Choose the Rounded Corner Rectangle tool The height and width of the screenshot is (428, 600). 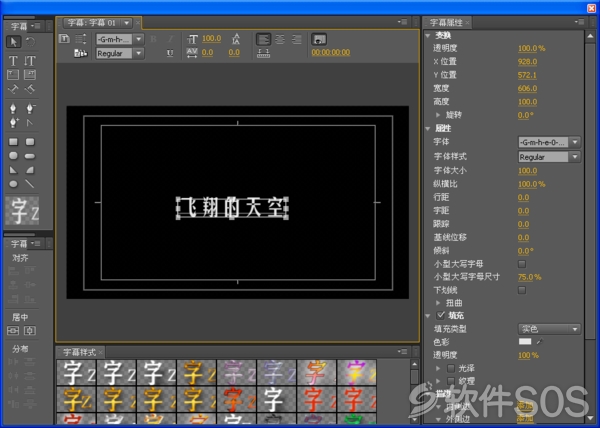(30, 142)
